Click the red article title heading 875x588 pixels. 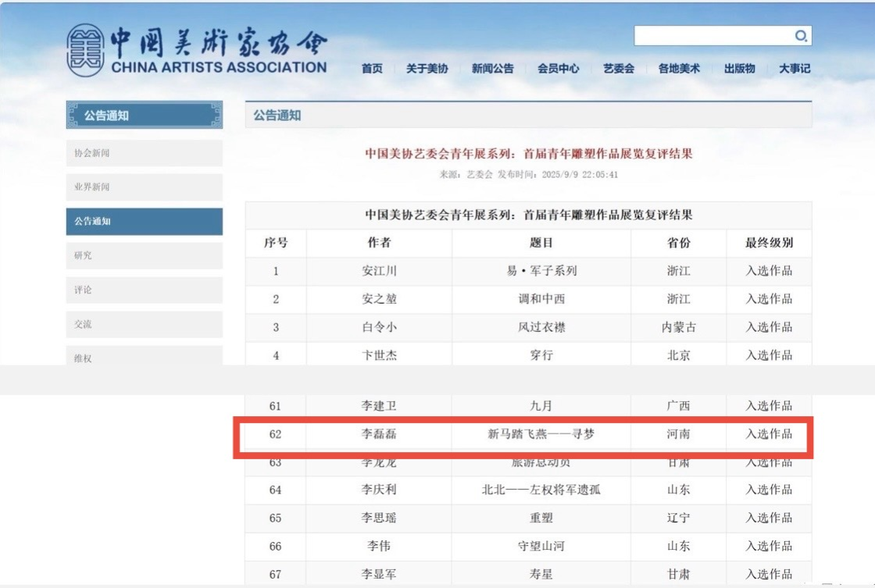[x=528, y=153]
